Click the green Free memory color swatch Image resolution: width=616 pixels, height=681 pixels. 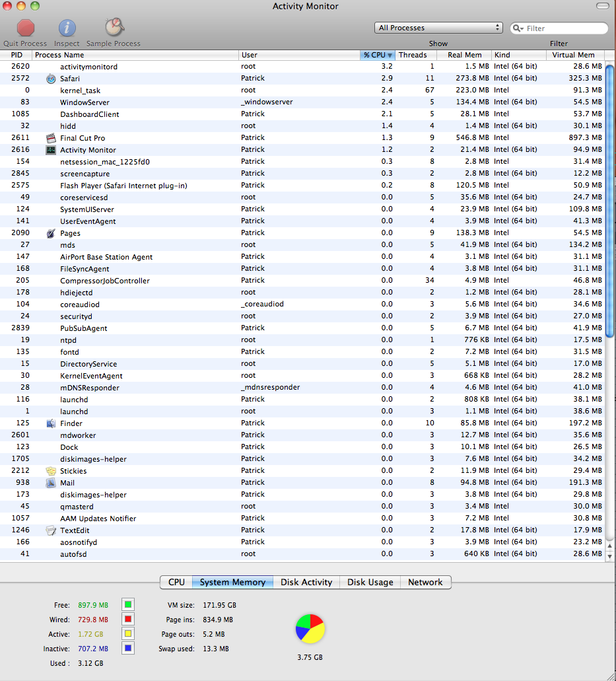[x=128, y=604]
